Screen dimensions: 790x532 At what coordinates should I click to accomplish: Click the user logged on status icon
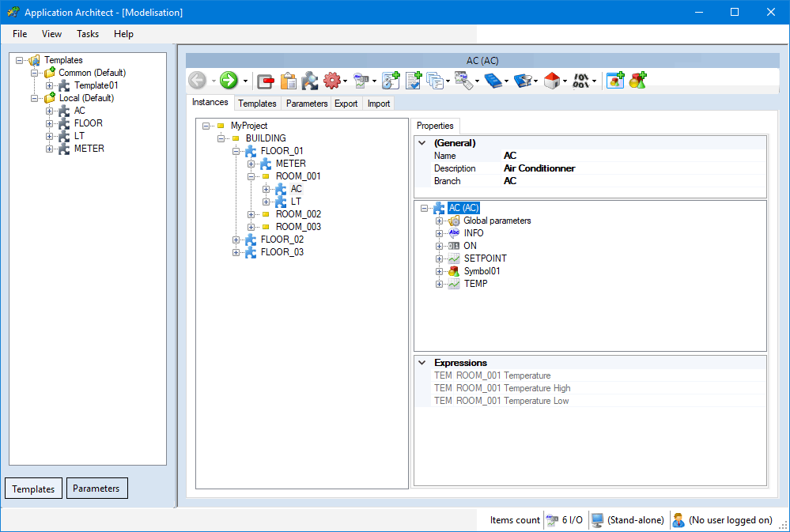tap(678, 519)
